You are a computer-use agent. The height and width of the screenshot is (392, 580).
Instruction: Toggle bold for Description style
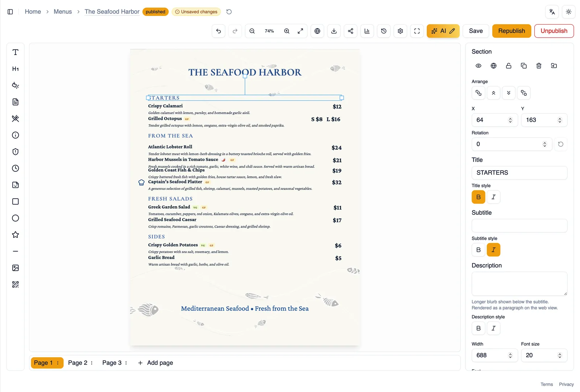[x=478, y=328]
